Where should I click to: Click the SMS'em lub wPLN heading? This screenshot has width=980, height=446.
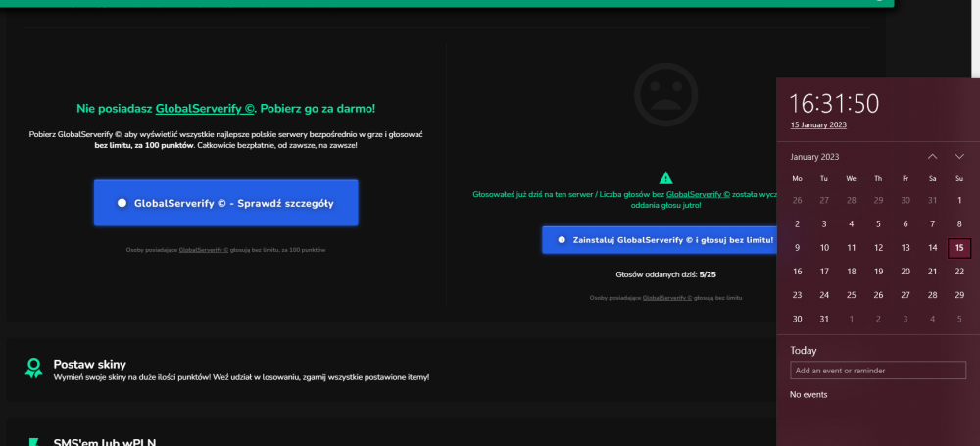(x=105, y=442)
